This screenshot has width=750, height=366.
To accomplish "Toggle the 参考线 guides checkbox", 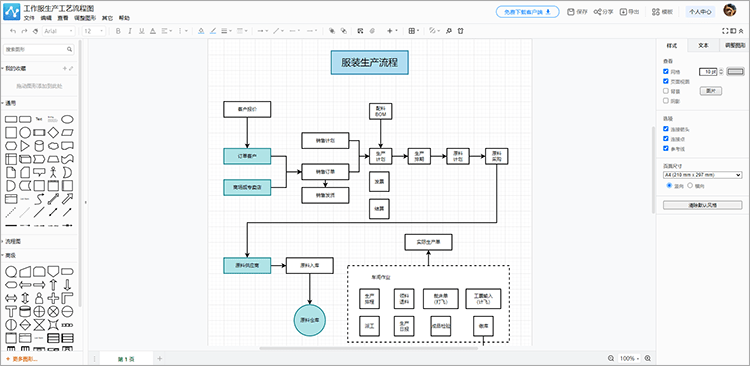I will point(666,148).
